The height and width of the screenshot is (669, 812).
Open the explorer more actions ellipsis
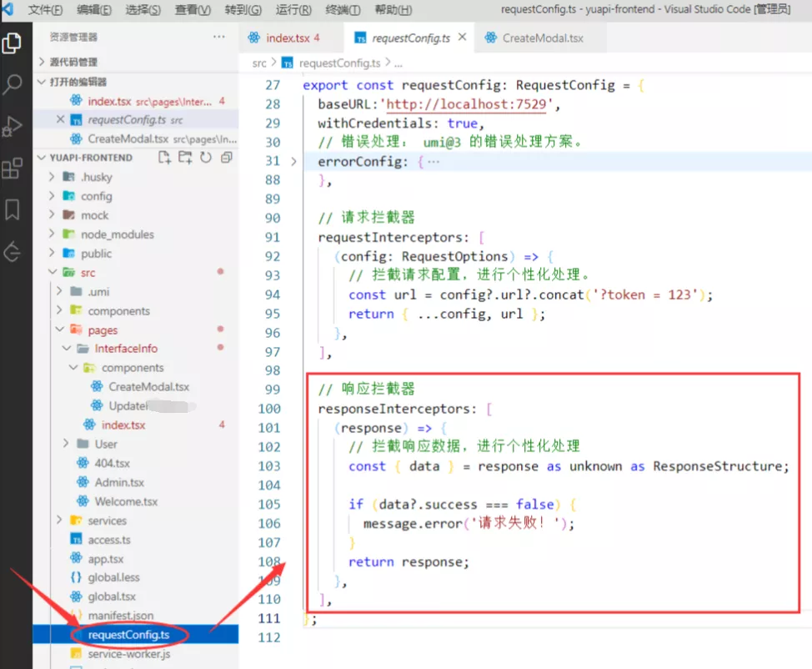tap(219, 37)
